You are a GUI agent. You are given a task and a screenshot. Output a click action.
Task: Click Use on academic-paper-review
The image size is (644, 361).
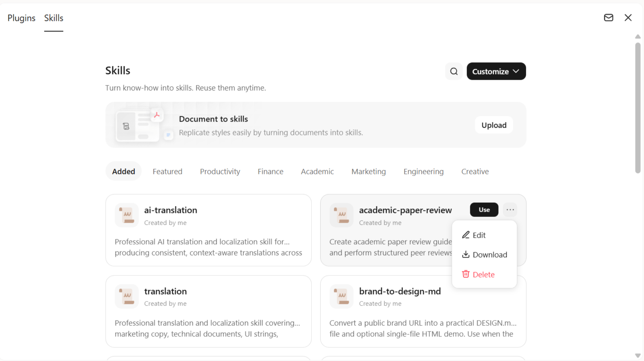484,210
